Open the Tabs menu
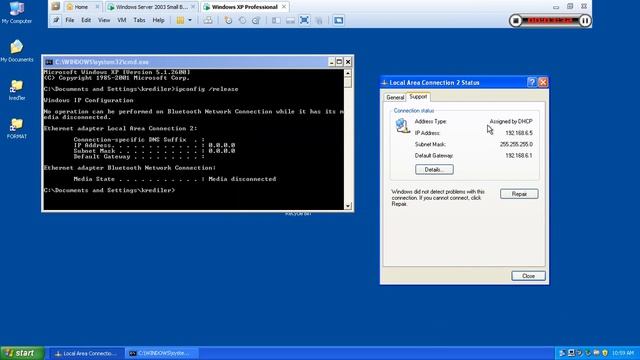640x360 pixels. tap(139, 20)
